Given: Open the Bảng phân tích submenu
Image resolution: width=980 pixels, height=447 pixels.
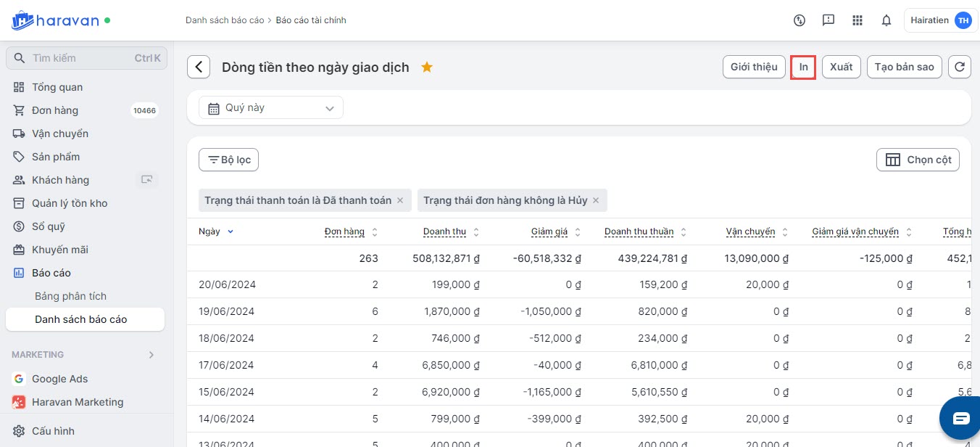Looking at the screenshot, I should pos(70,296).
